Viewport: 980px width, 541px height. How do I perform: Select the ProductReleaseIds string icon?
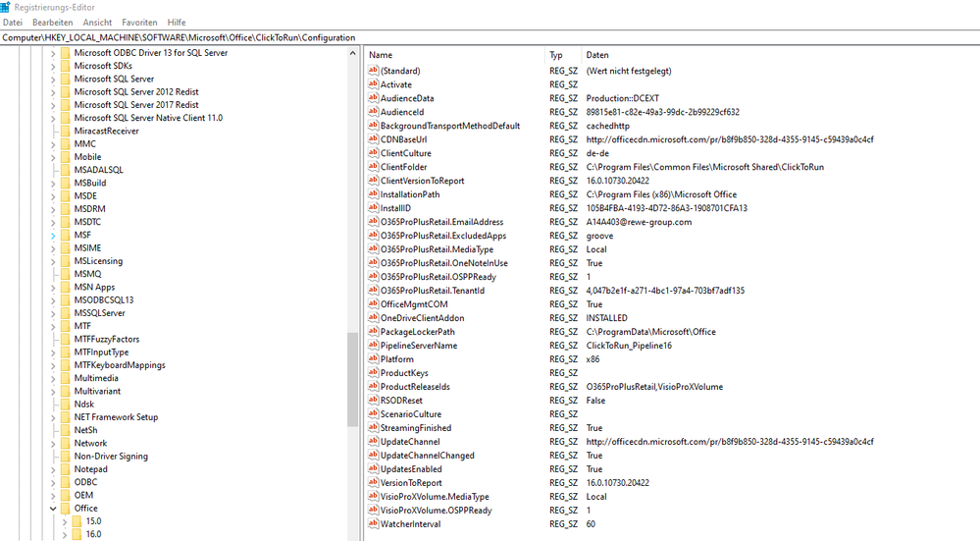click(373, 387)
